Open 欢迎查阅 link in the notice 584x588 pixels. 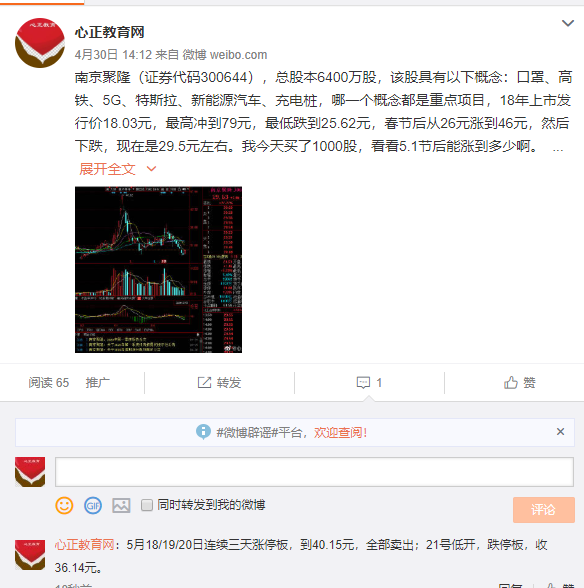tap(340, 432)
